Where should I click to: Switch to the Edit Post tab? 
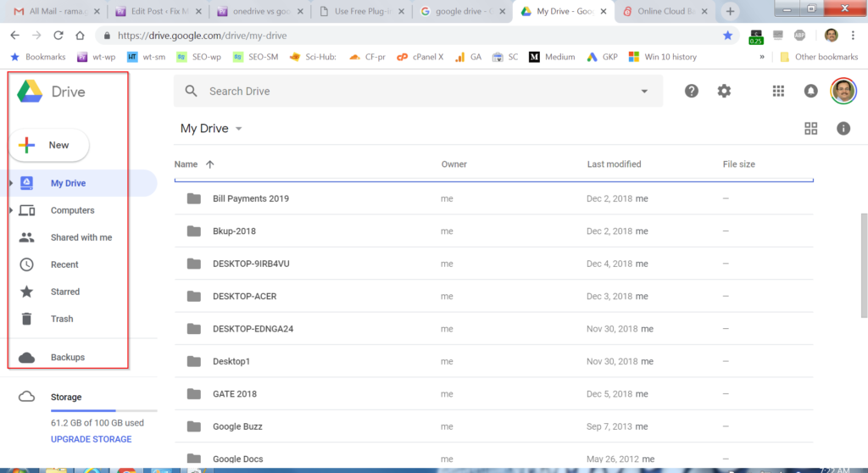pos(159,11)
